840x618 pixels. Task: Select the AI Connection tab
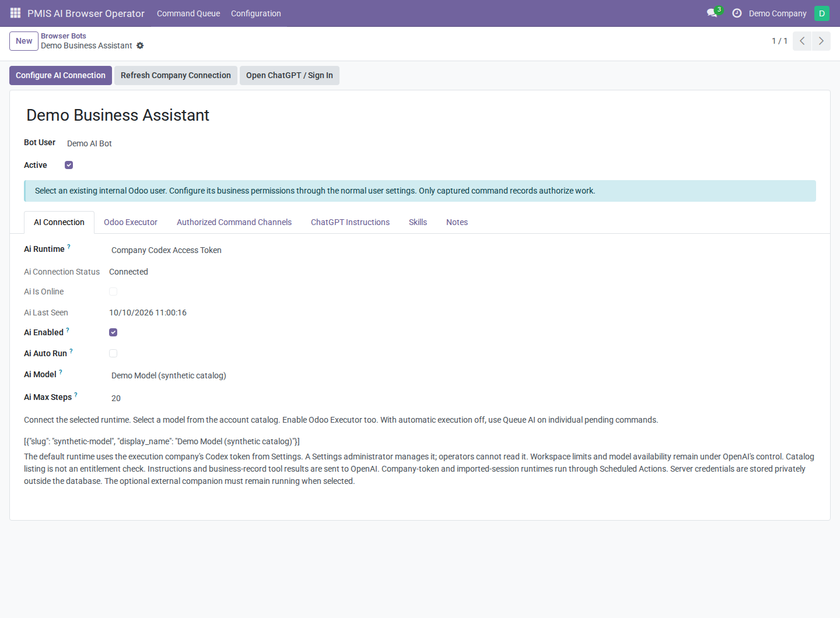tap(59, 222)
